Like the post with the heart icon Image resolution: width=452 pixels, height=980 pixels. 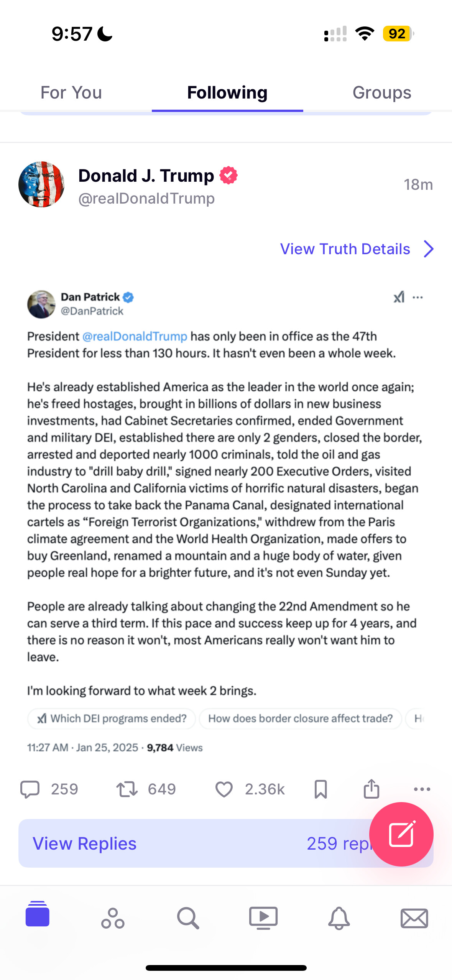point(224,789)
